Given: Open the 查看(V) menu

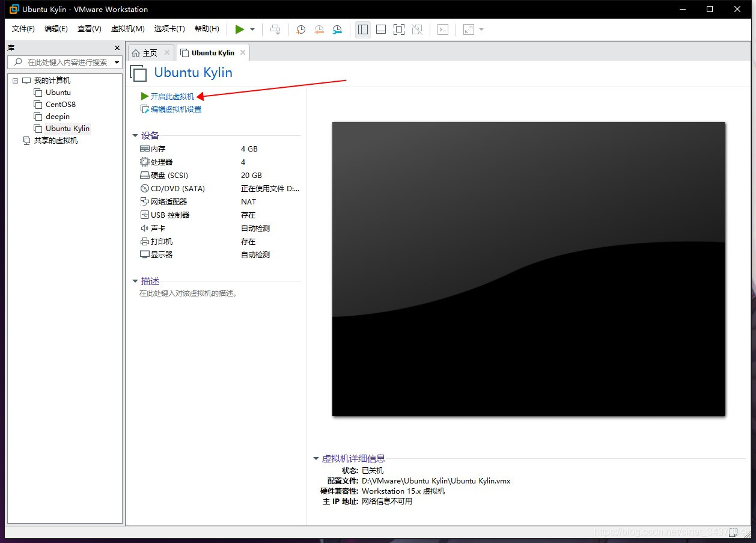Looking at the screenshot, I should (89, 29).
